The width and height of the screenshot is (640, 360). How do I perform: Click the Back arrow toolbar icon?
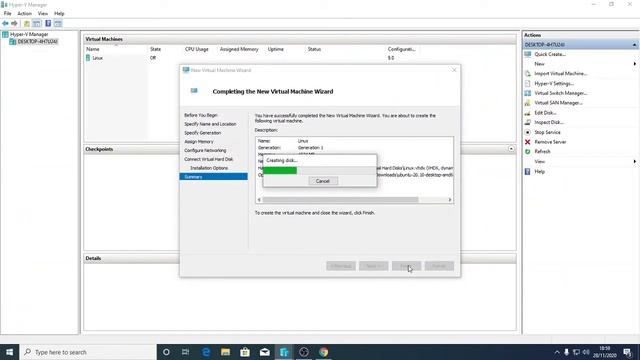(5, 24)
